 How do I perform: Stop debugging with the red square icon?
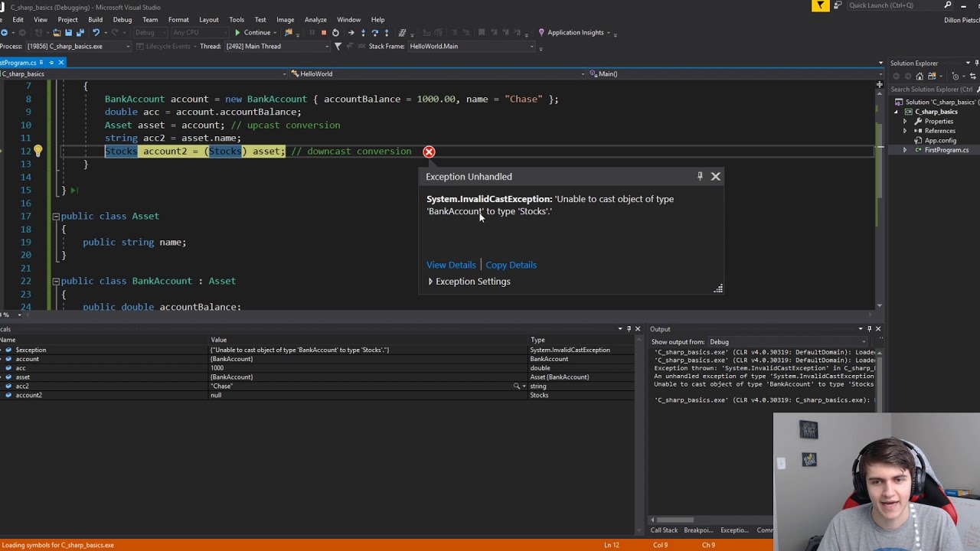pyautogui.click(x=323, y=33)
